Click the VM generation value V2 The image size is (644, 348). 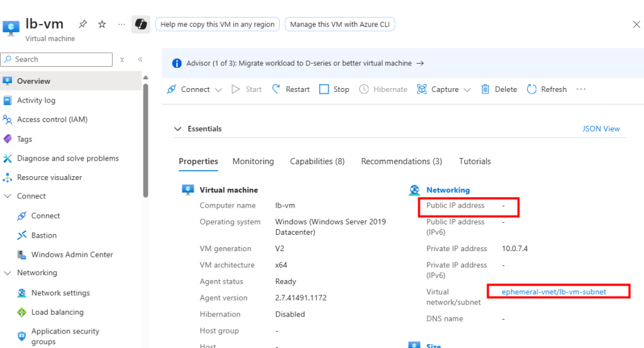pyautogui.click(x=280, y=249)
